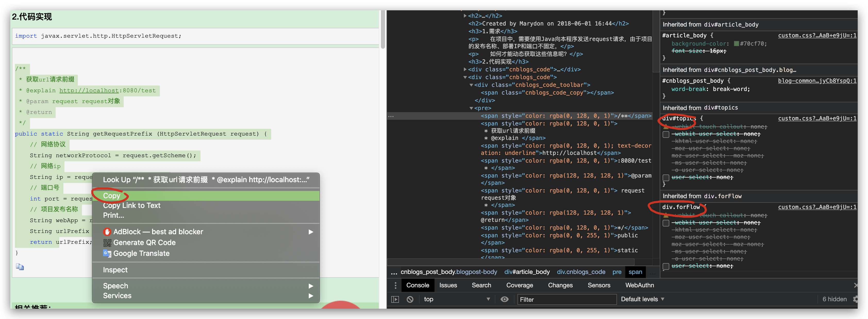
Task: Toggle user-select in div#topics rule
Action: coord(666,178)
